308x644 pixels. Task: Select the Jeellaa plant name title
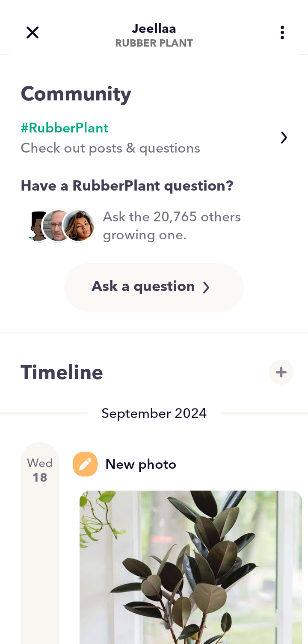tap(154, 29)
